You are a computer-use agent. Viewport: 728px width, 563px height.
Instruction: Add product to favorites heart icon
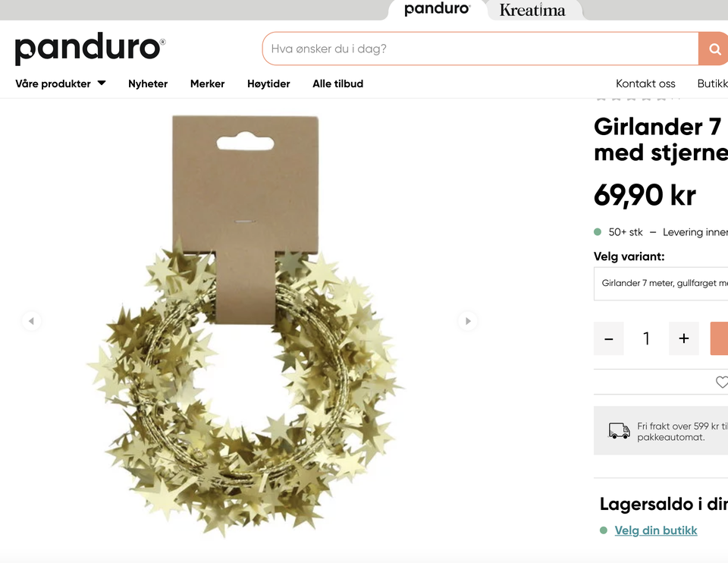(x=722, y=382)
